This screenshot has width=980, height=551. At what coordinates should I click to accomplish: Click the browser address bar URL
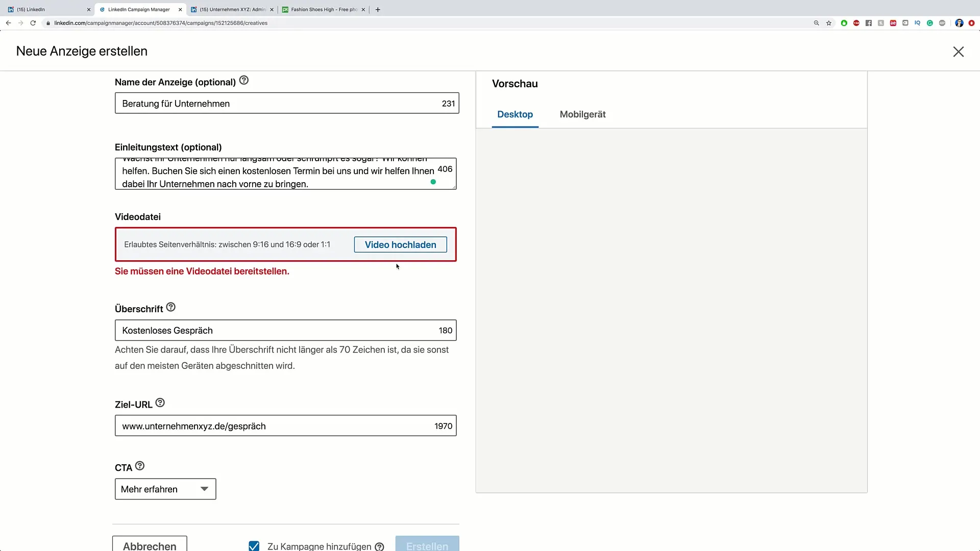tap(161, 23)
